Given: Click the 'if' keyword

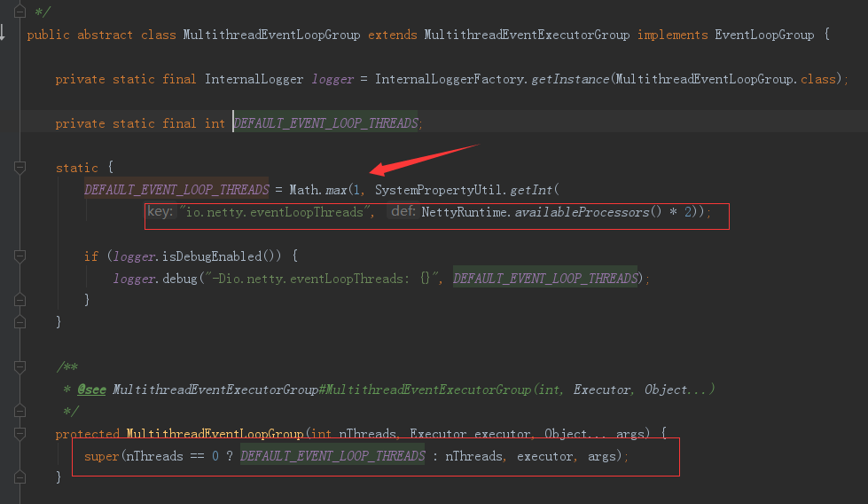Looking at the screenshot, I should pos(91,256).
